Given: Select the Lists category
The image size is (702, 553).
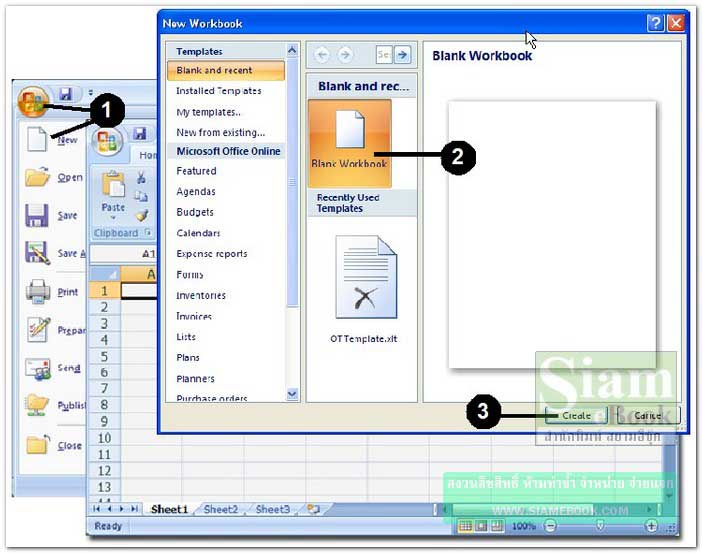Looking at the screenshot, I should [x=186, y=337].
